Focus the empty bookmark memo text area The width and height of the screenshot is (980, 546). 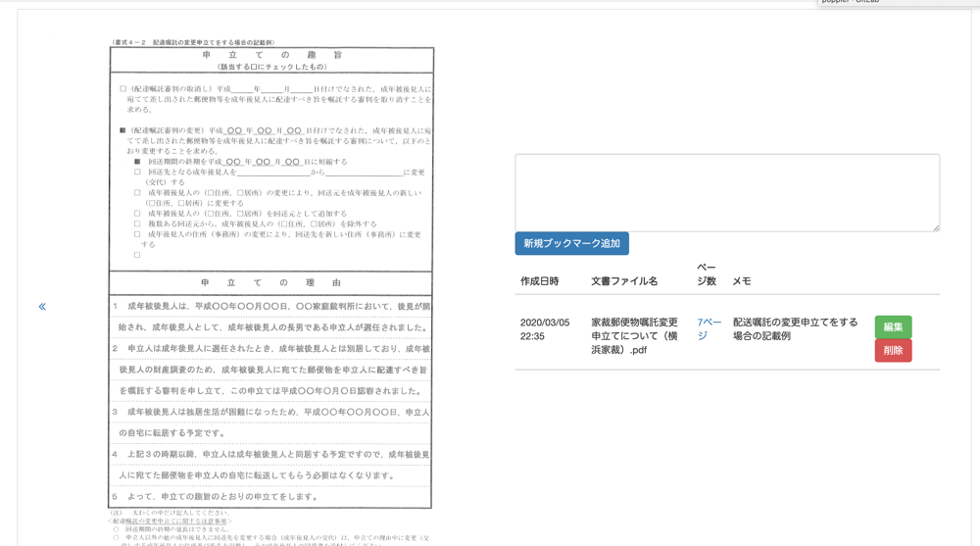tap(726, 192)
